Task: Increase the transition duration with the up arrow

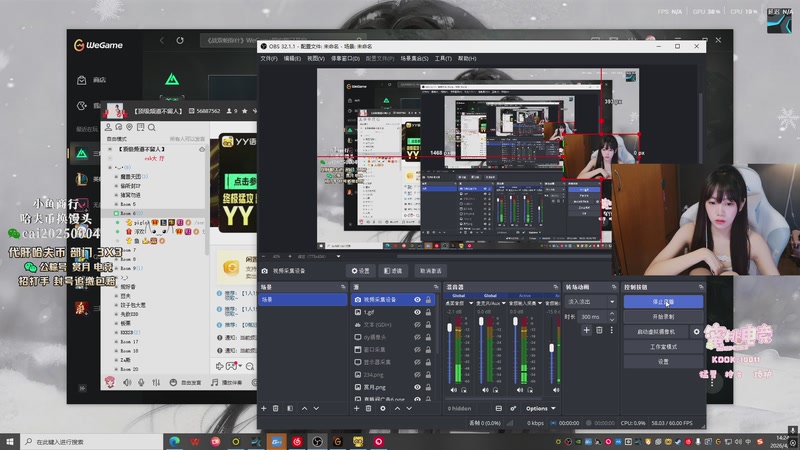Action: point(612,314)
